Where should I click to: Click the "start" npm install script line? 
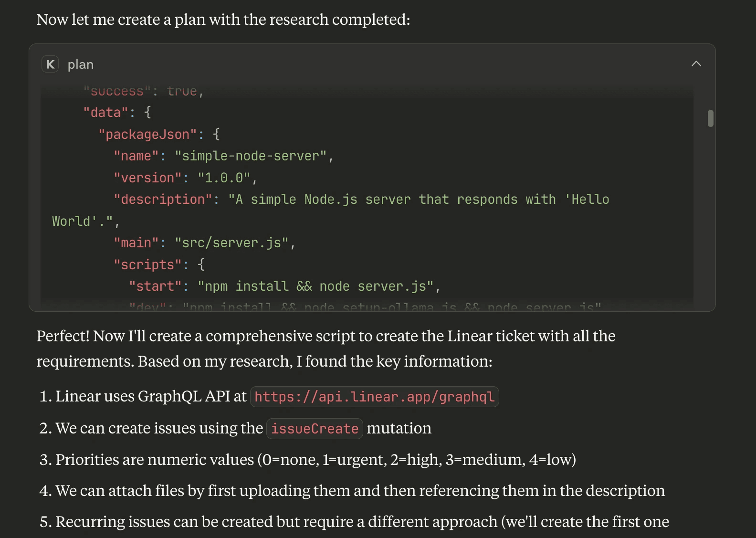(x=284, y=286)
